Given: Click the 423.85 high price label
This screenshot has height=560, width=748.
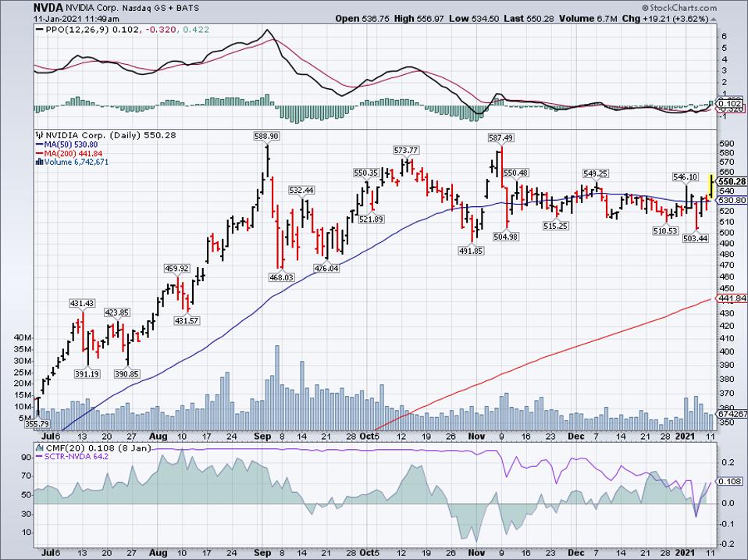Looking at the screenshot, I should [117, 313].
